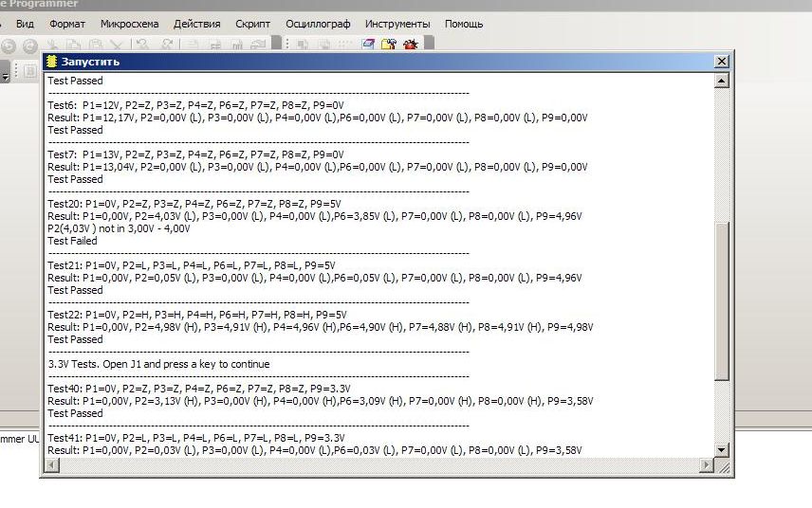Click the eraser toolbar icon

[x=368, y=44]
